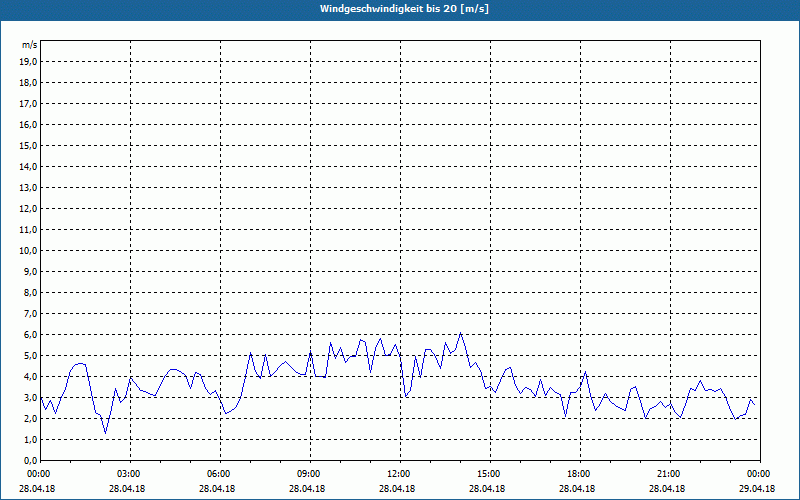
Task: Click the lowest wind speed dip after 02:00
Action: pyautogui.click(x=106, y=433)
